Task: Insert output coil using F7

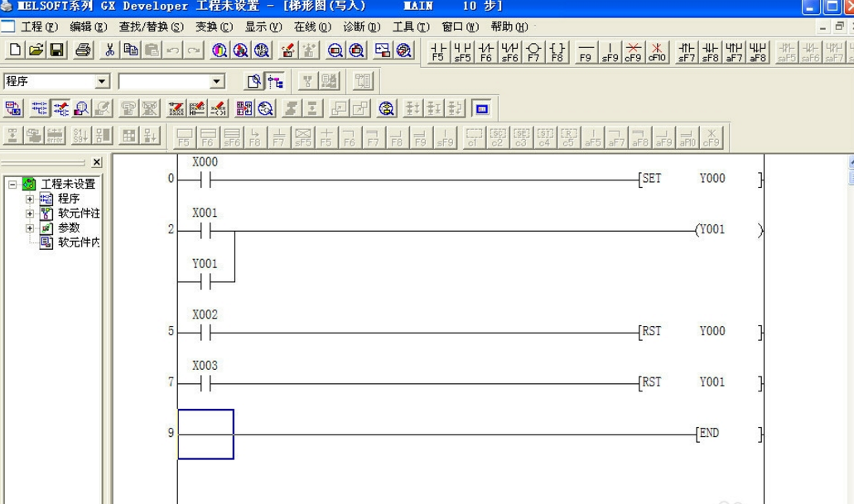Action: click(533, 51)
